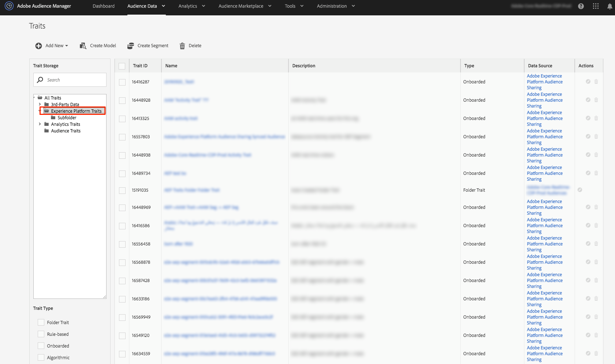Open the data source link for trait 16634559
This screenshot has height=364, width=615.
[x=545, y=354]
